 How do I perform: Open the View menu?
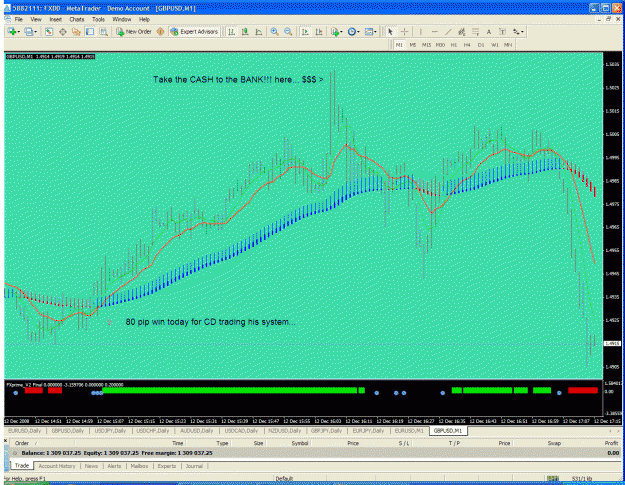[x=36, y=19]
